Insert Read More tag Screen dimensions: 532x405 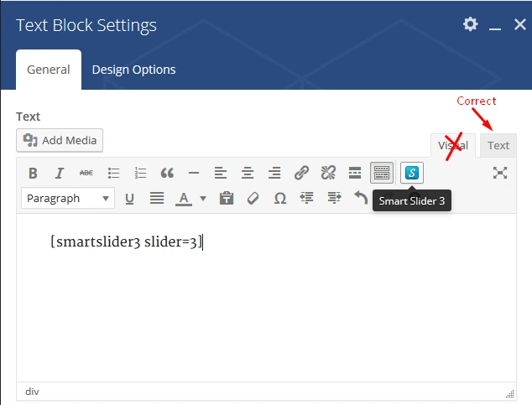[355, 174]
